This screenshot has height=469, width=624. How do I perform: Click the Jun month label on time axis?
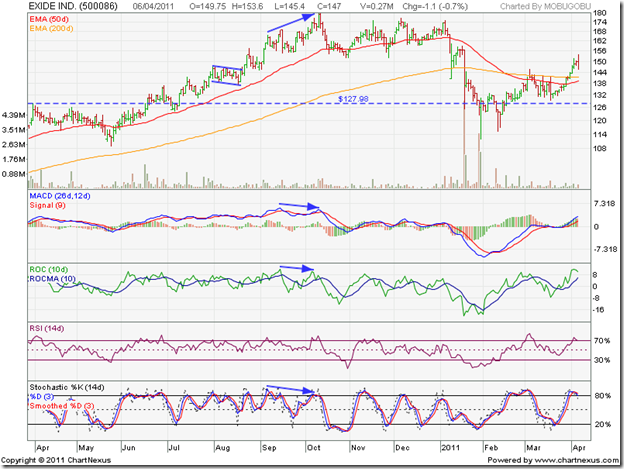click(129, 448)
